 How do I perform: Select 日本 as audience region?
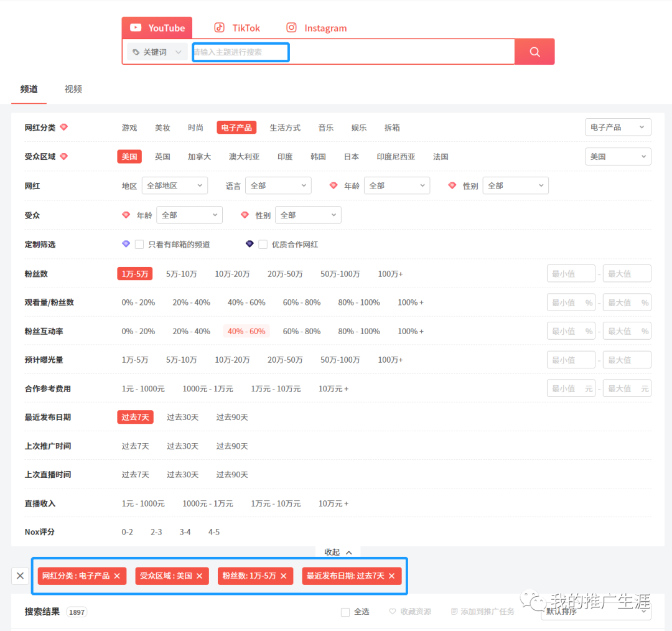(x=351, y=157)
